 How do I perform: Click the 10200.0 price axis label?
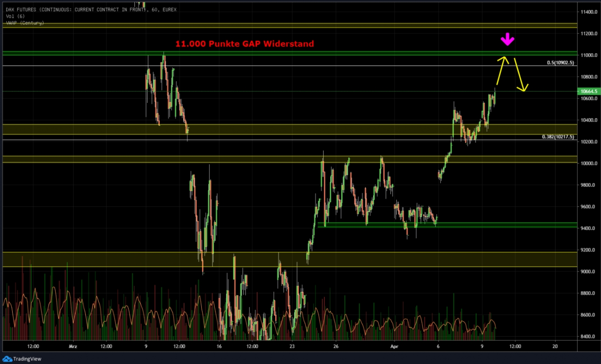(x=589, y=142)
